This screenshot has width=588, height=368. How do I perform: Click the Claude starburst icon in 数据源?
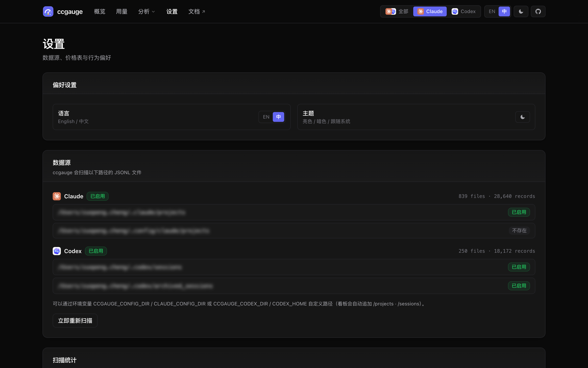coord(57,196)
